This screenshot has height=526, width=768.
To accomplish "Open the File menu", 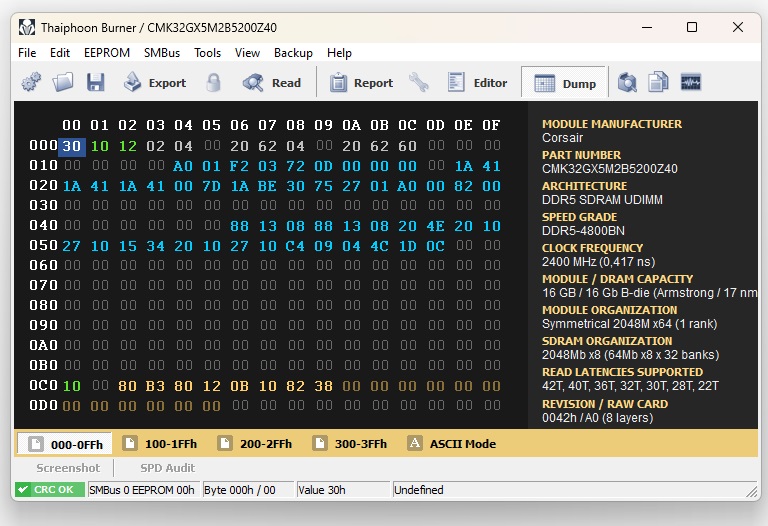I will [27, 53].
